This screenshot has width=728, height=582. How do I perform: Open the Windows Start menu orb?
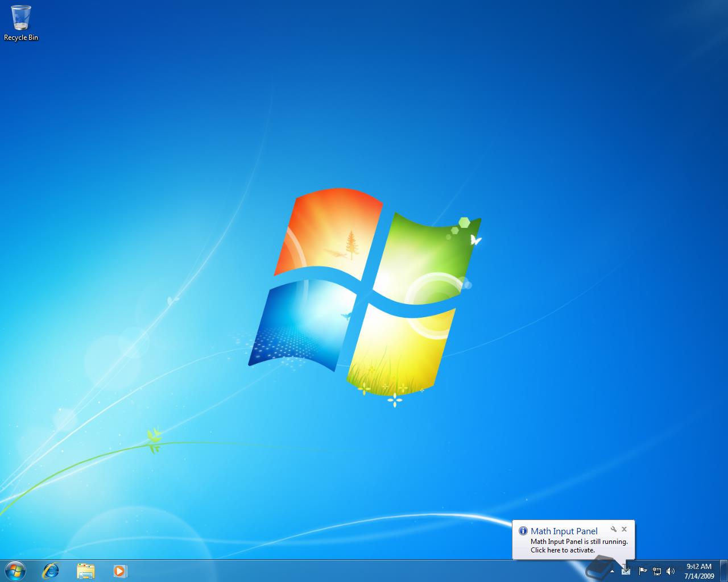[x=15, y=571]
